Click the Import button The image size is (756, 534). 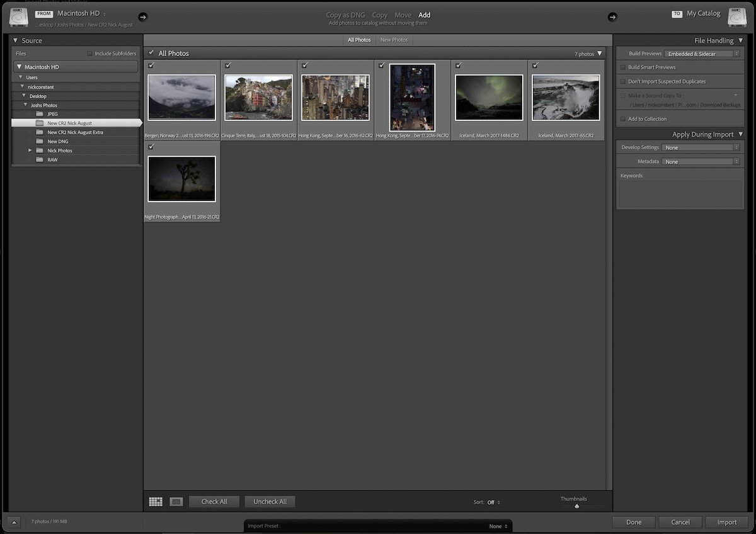(727, 522)
